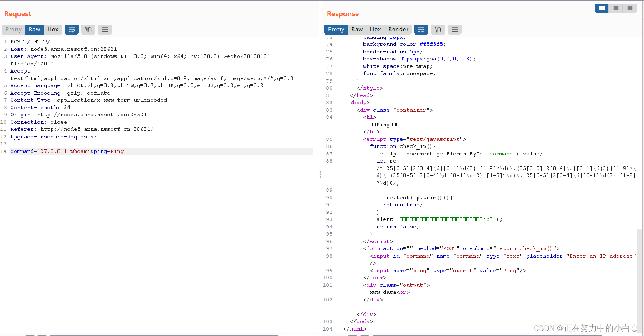
Task: Click the div class="output" response line
Action: 396,285
